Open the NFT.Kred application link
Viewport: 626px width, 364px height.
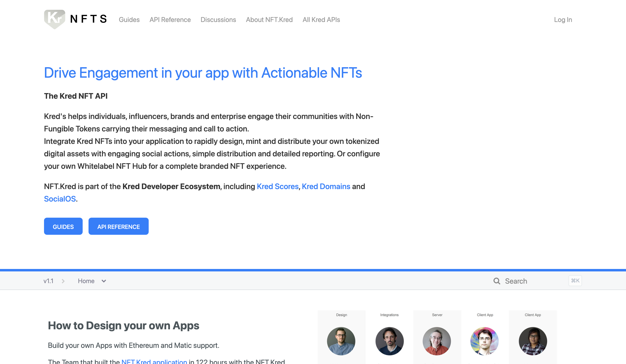[x=154, y=362]
